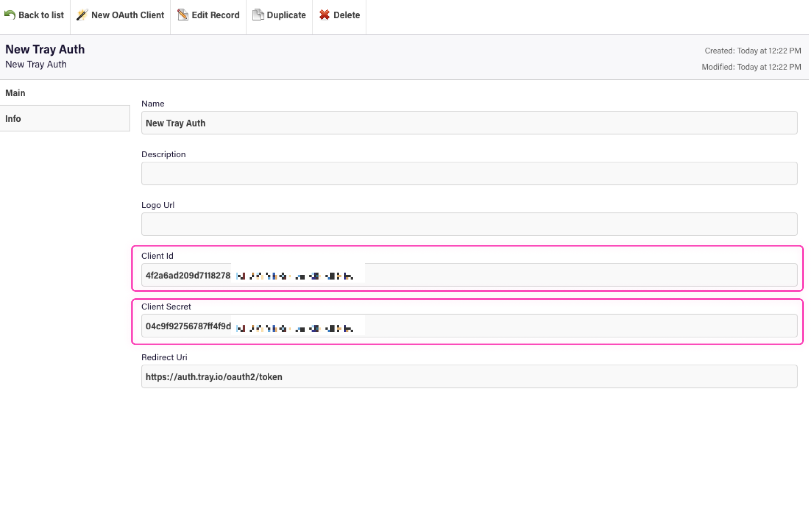Viewport: 812px width, 506px height.
Task: Click the green Back to list arrow icon
Action: pos(10,15)
